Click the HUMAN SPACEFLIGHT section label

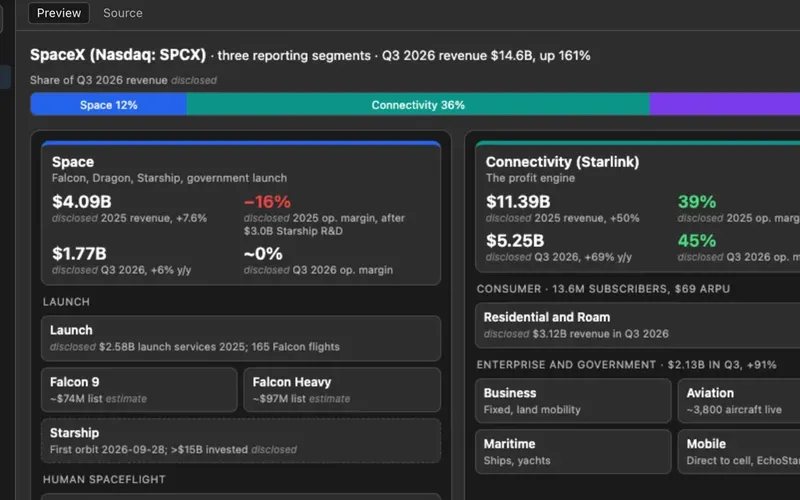coord(104,479)
